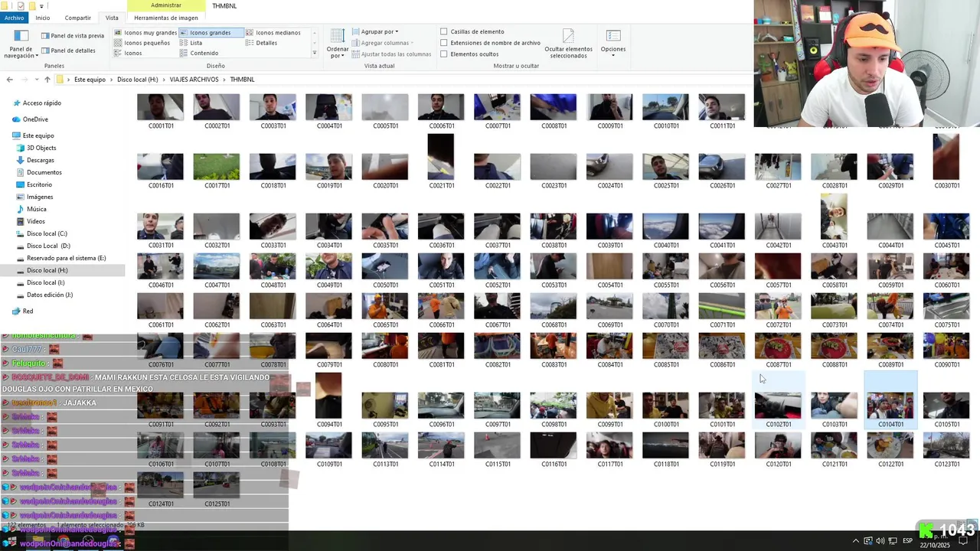Expand chevron after Este equipo breadcrumb
The height and width of the screenshot is (551, 980).
pyautogui.click(x=112, y=80)
